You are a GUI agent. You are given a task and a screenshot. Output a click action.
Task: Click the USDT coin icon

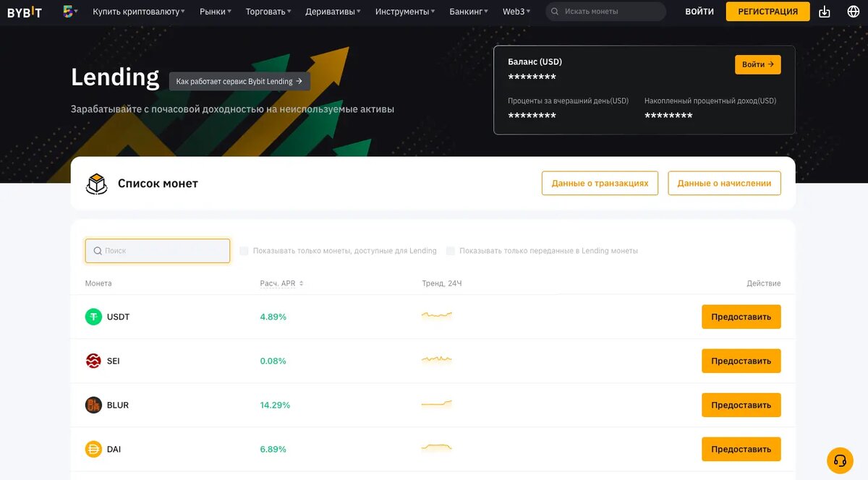click(93, 317)
